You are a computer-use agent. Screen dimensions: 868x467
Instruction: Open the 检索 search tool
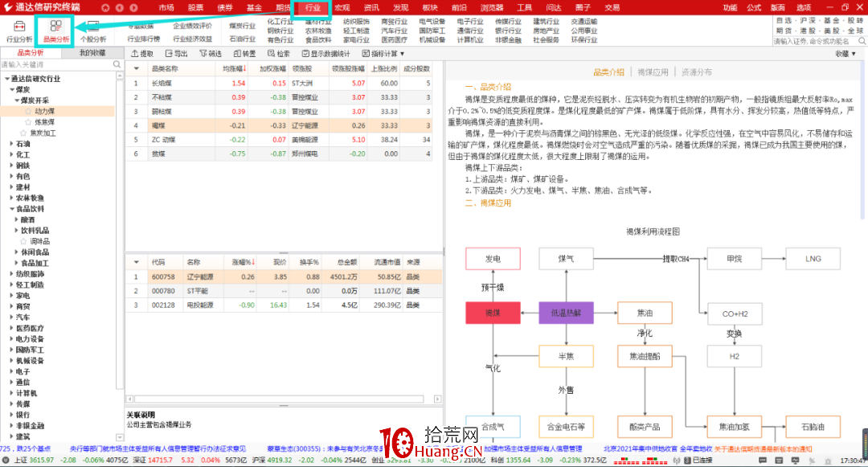tap(279, 54)
